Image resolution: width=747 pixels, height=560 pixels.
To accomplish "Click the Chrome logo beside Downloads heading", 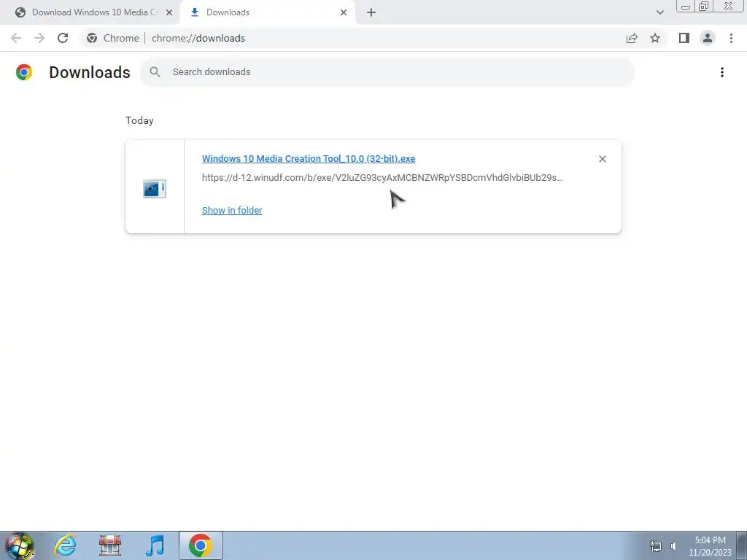I will 24,72.
